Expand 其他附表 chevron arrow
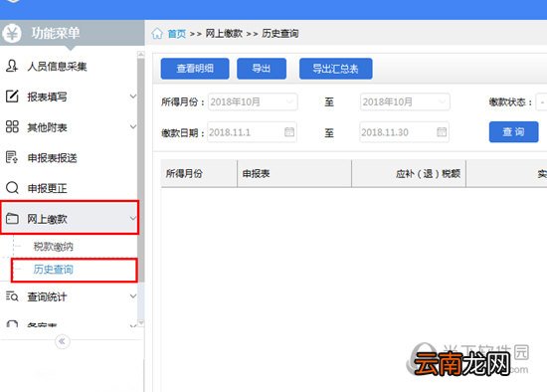 coord(133,126)
